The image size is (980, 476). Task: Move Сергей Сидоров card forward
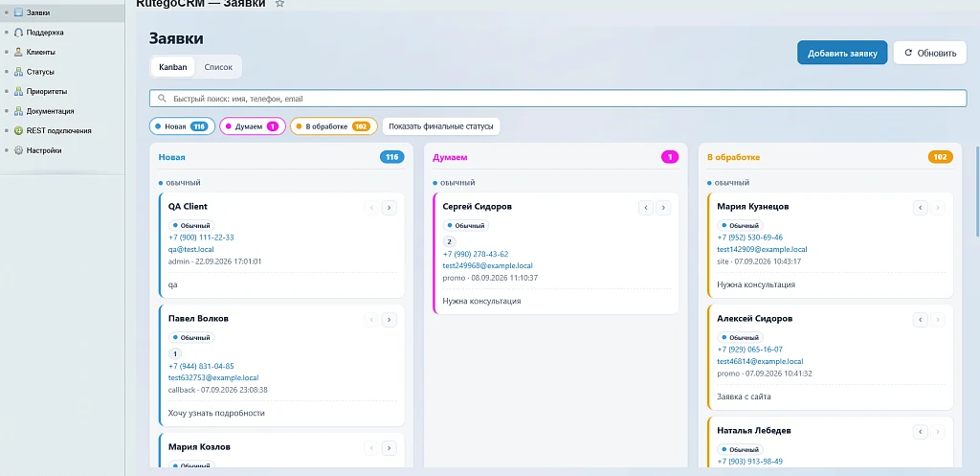click(x=663, y=208)
